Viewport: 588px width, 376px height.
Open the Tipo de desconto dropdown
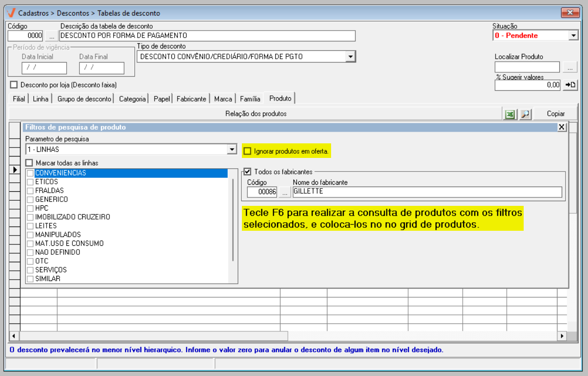[350, 57]
